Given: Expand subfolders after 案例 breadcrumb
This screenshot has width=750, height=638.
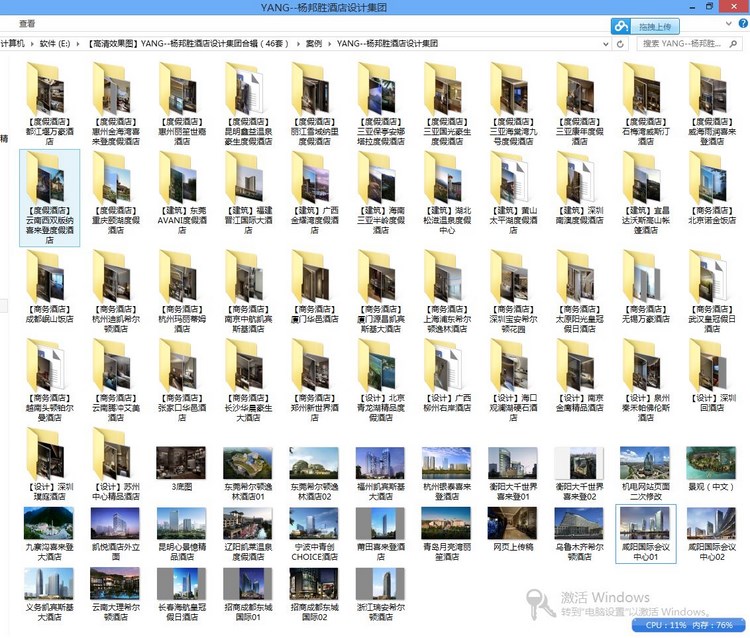Looking at the screenshot, I should click(330, 44).
